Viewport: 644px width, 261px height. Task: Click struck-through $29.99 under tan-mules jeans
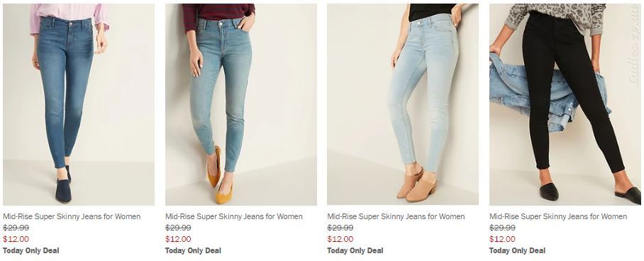tap(340, 228)
